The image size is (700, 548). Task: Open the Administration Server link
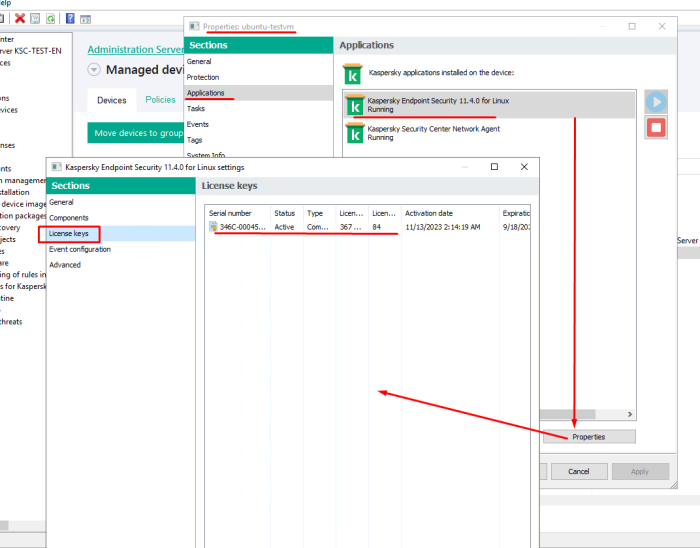(x=136, y=50)
